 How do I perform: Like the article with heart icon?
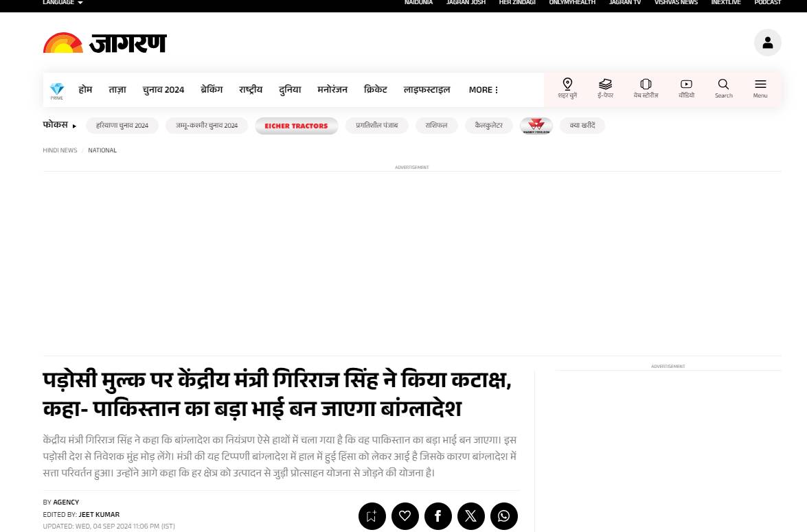pyautogui.click(x=405, y=516)
